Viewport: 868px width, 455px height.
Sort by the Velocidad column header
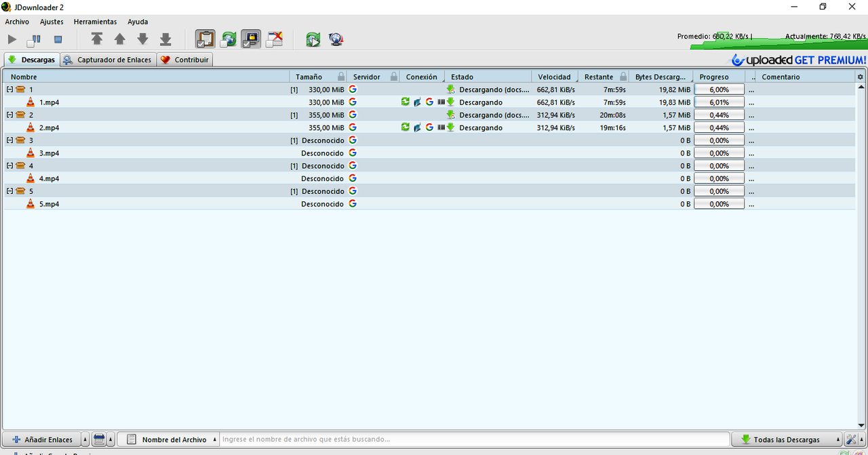[554, 77]
